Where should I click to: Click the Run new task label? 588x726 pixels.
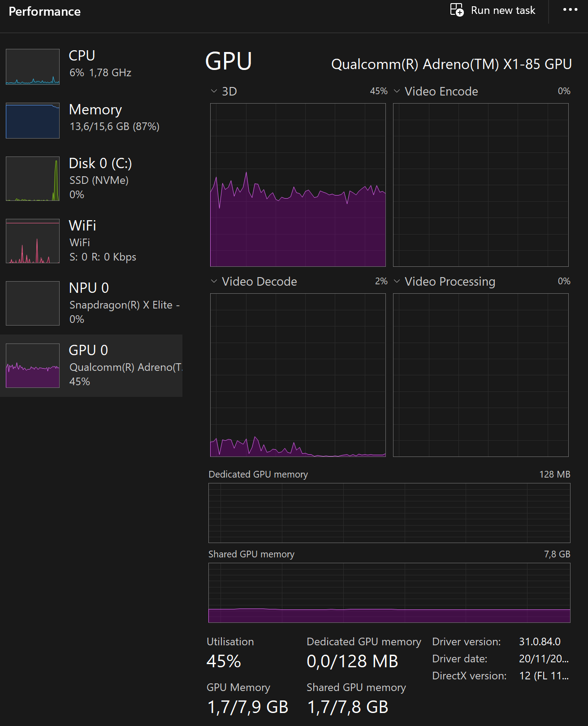[503, 10]
